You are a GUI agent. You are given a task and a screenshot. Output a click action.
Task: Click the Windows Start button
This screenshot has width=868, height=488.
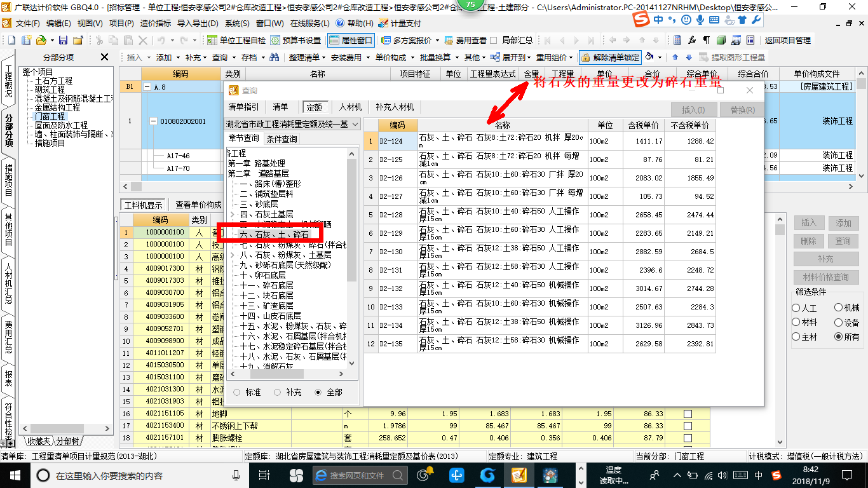point(15,475)
